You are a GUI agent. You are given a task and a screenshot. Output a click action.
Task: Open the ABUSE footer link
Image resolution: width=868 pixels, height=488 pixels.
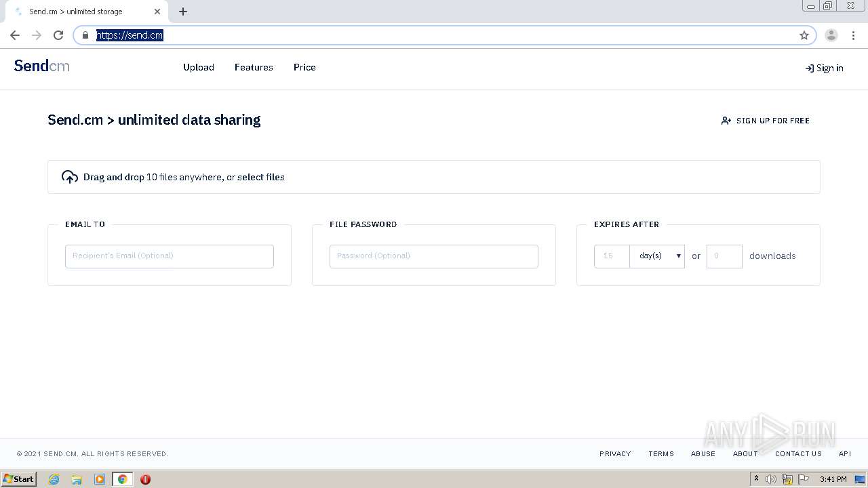(703, 454)
